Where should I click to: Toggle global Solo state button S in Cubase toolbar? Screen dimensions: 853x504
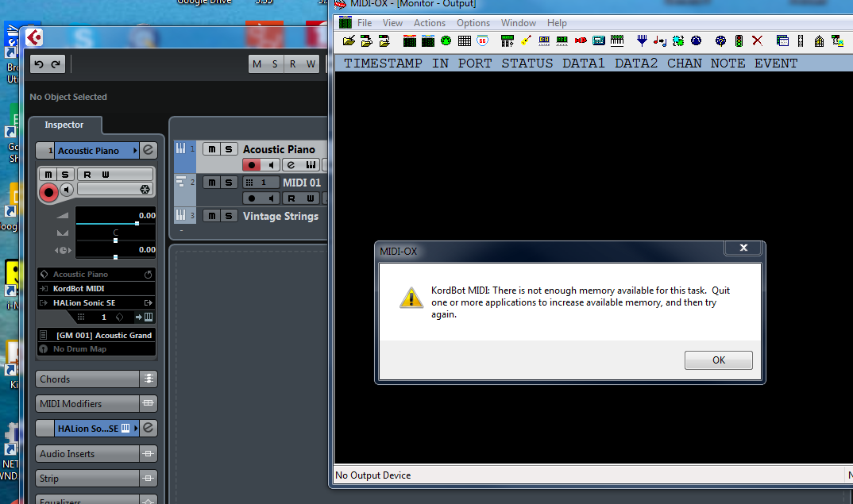click(275, 64)
